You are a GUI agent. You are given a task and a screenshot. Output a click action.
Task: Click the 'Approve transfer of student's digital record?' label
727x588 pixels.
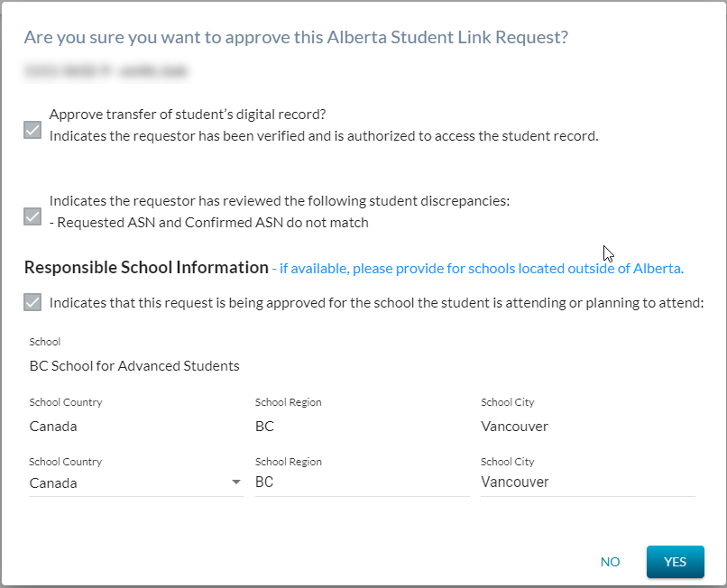pyautogui.click(x=187, y=115)
